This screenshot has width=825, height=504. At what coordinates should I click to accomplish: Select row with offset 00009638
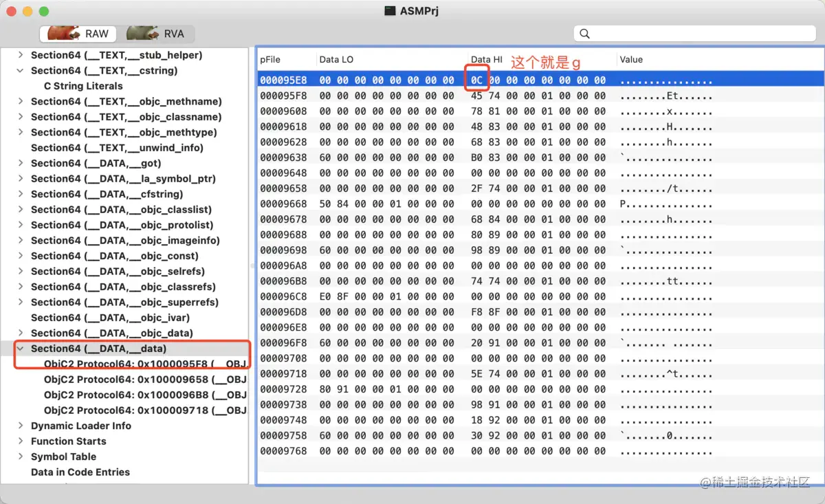point(540,157)
